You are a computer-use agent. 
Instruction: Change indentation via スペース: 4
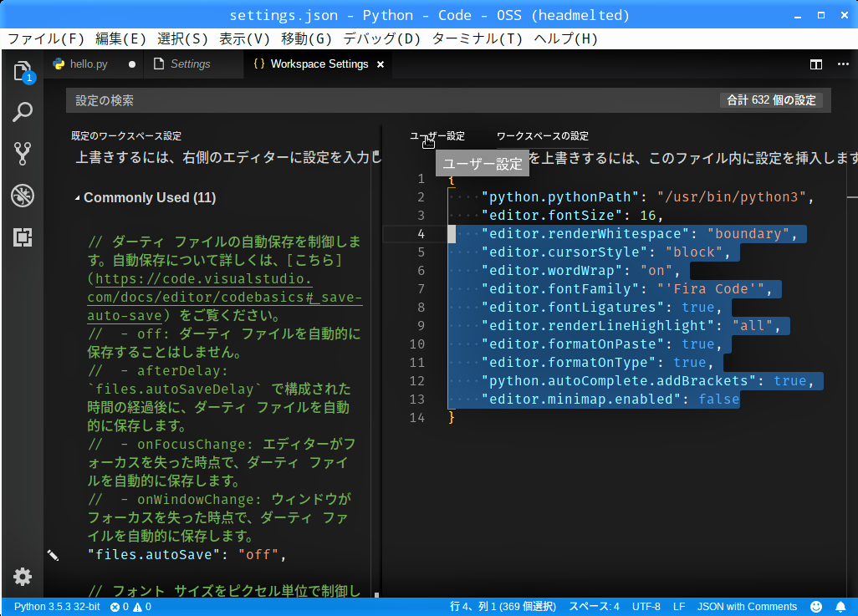595,607
